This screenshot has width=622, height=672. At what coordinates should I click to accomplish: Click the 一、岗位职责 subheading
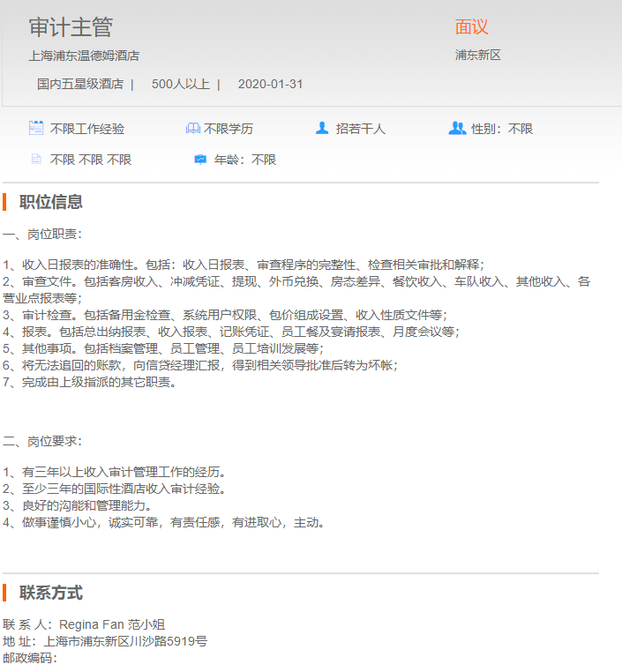[x=42, y=234]
